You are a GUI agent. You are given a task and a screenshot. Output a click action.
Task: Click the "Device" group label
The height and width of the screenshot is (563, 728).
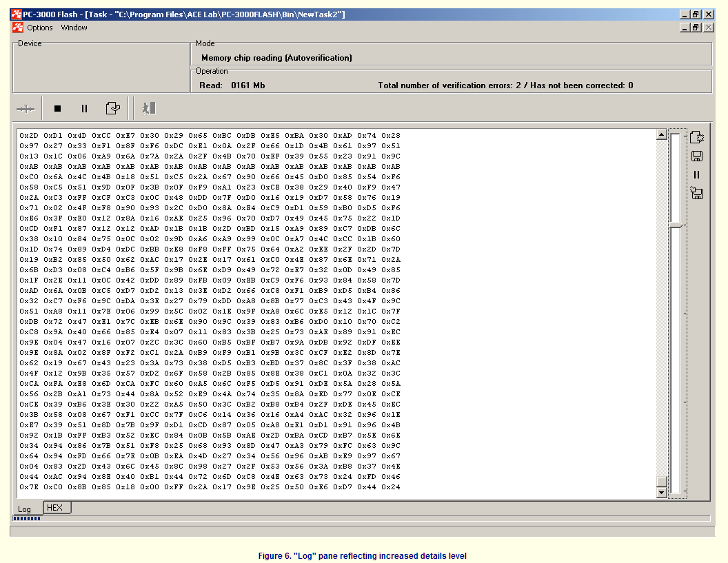pyautogui.click(x=30, y=43)
